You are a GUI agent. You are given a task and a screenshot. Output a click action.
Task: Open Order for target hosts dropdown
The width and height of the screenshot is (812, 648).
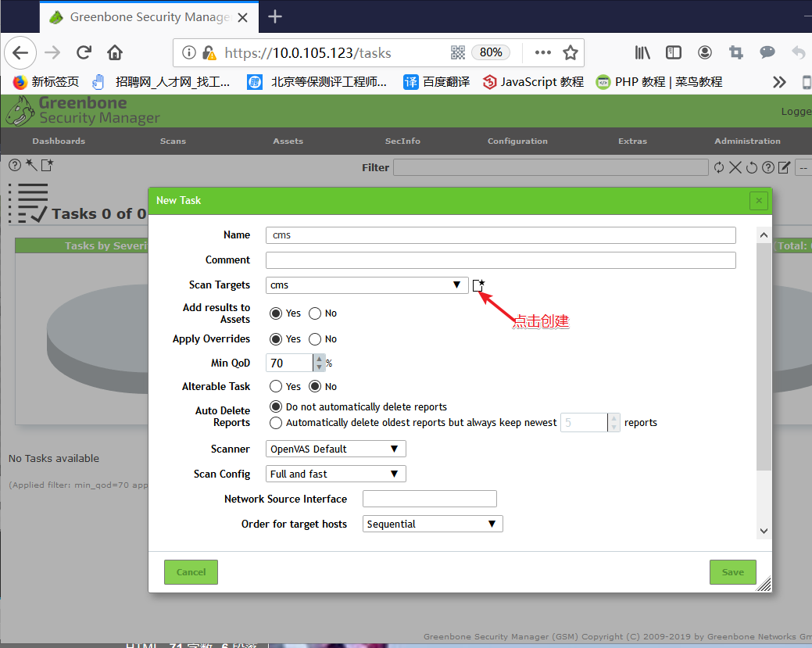tap(432, 524)
